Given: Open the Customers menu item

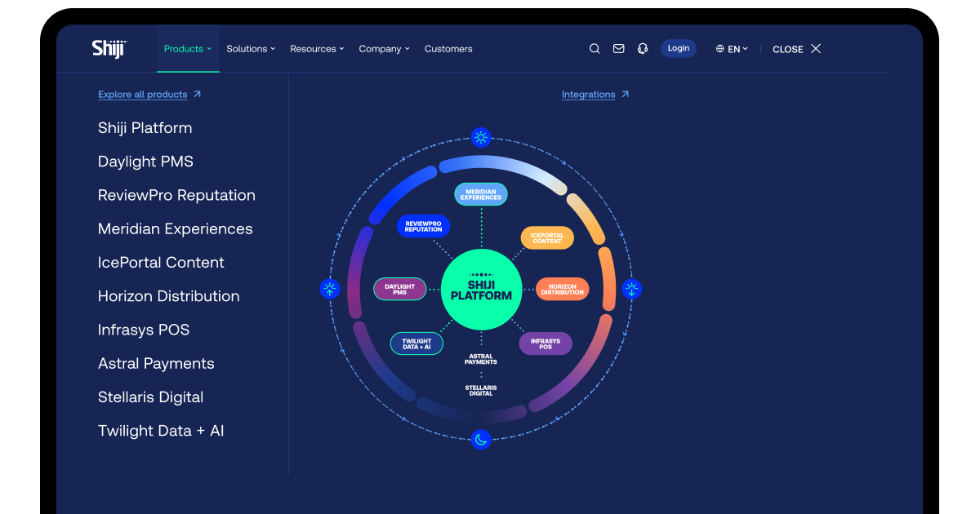Looking at the screenshot, I should [x=448, y=49].
